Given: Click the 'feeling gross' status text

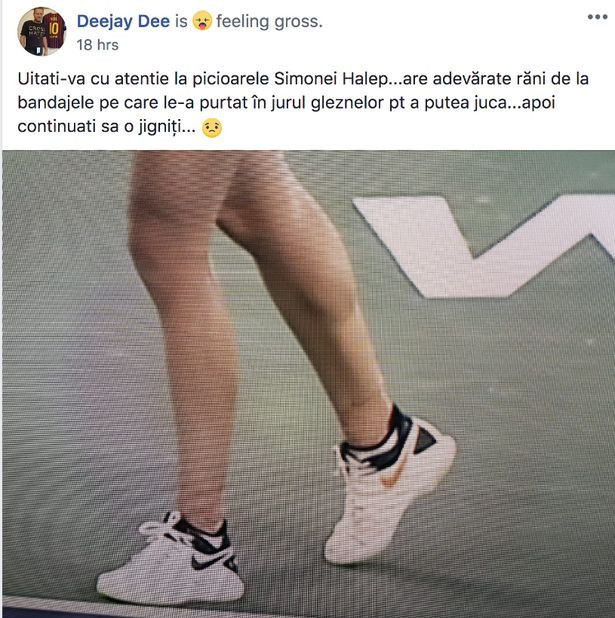Looking at the screenshot, I should pos(269,21).
